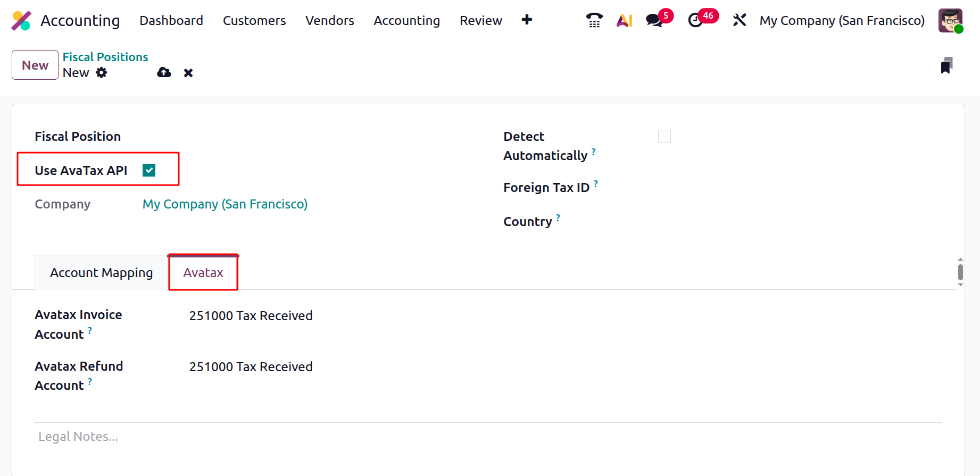Image resolution: width=980 pixels, height=476 pixels.
Task: Click the debug tools wrench icon
Action: point(739,21)
